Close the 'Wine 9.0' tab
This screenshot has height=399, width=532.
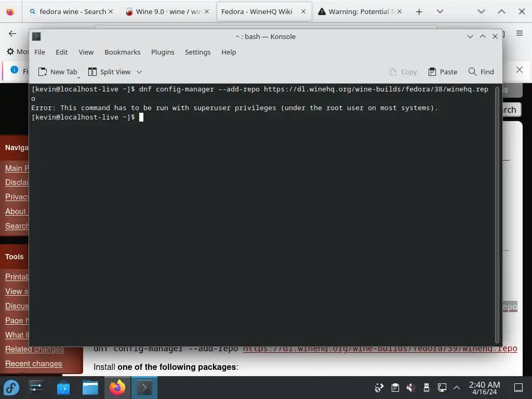click(x=207, y=11)
